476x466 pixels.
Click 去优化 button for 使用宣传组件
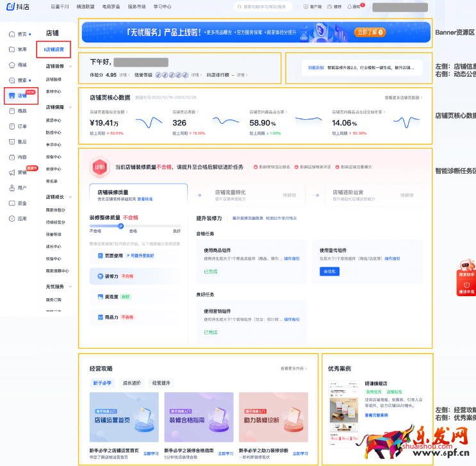[x=329, y=271]
